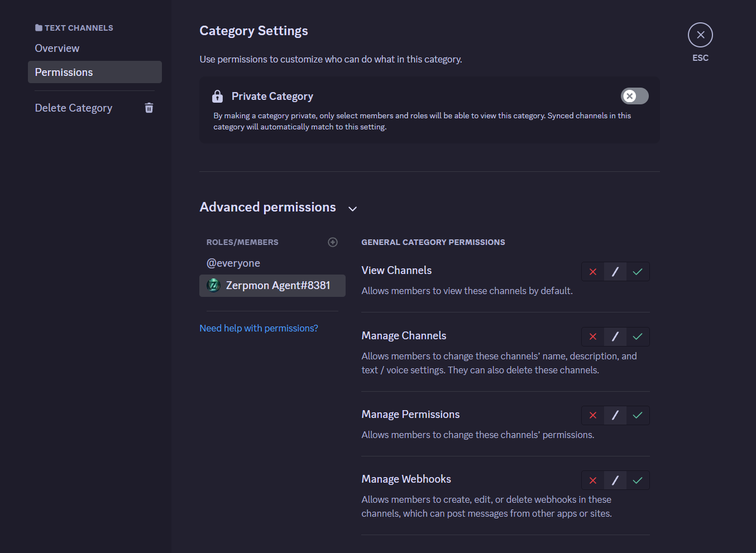Deny Manage Webhooks with red X

(593, 480)
